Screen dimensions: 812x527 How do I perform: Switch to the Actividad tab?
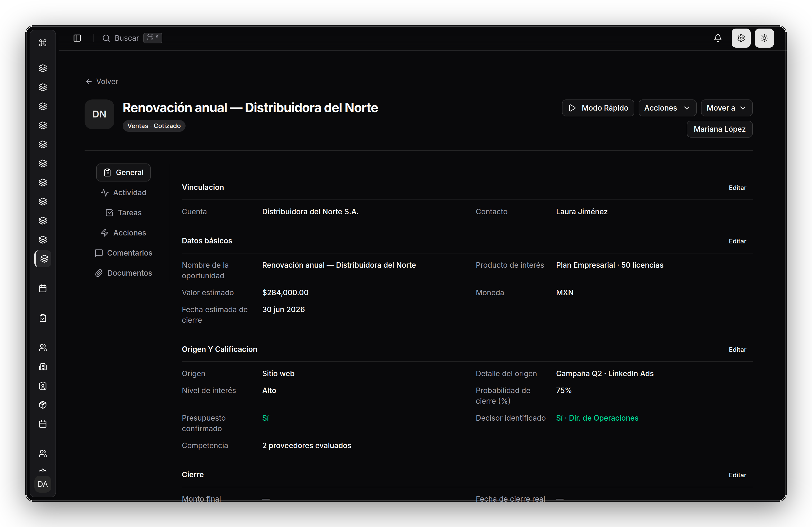[123, 193]
